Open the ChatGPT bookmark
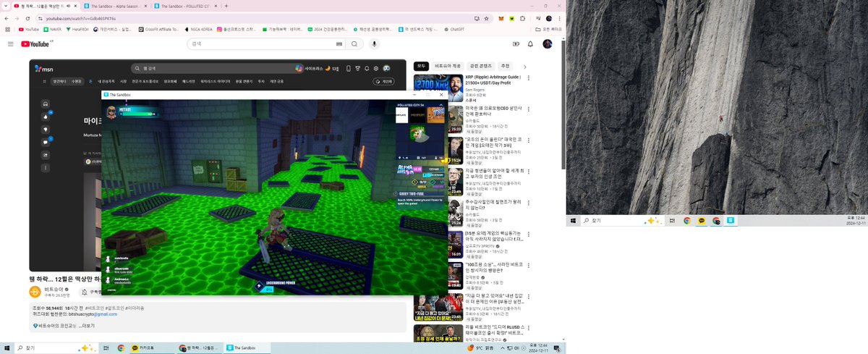 454,30
